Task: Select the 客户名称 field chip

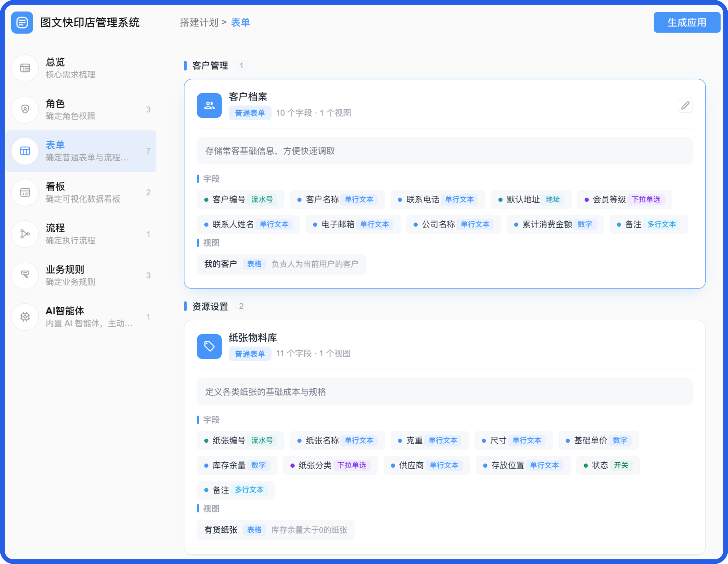Action: (337, 199)
